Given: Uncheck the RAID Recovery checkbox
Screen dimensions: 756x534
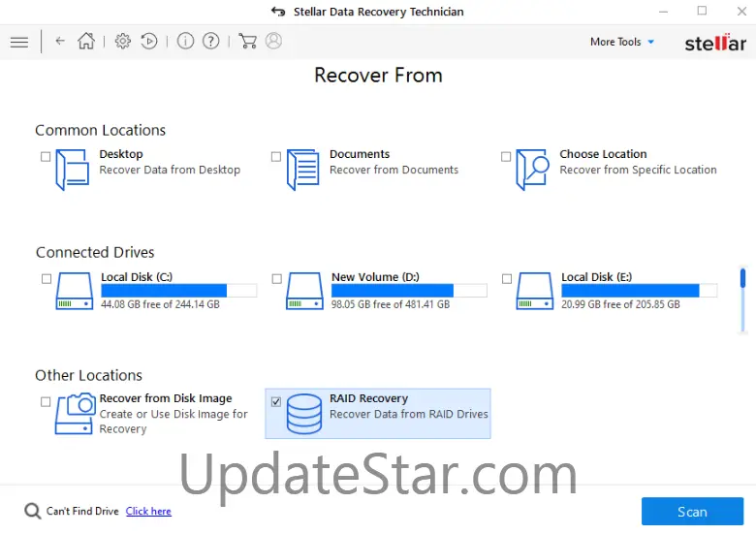Looking at the screenshot, I should pos(276,401).
